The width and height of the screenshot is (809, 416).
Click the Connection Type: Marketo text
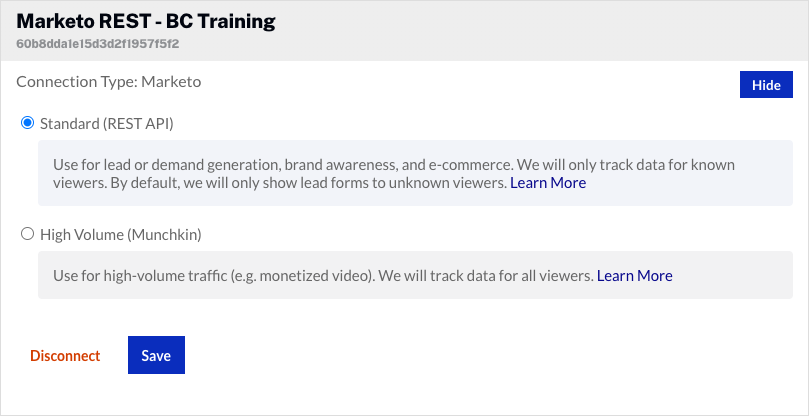tap(109, 82)
